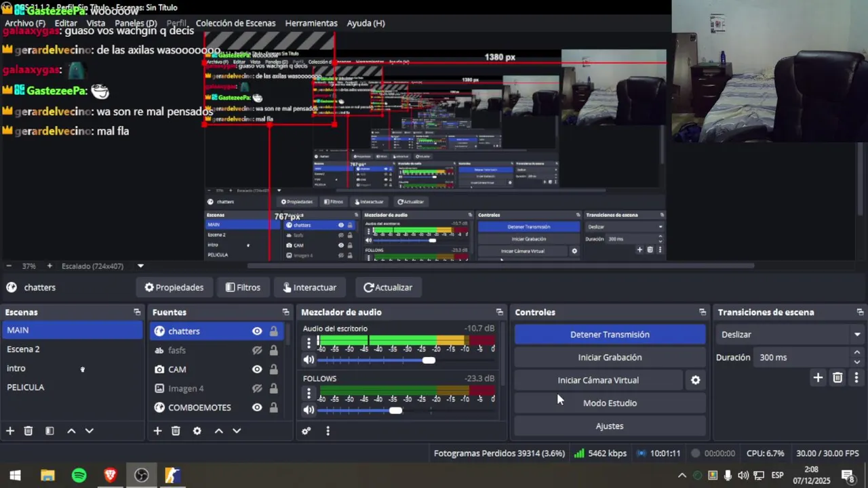This screenshot has height=488, width=868.
Task: Move the scene down in the Escenas toolbar
Action: click(x=89, y=430)
